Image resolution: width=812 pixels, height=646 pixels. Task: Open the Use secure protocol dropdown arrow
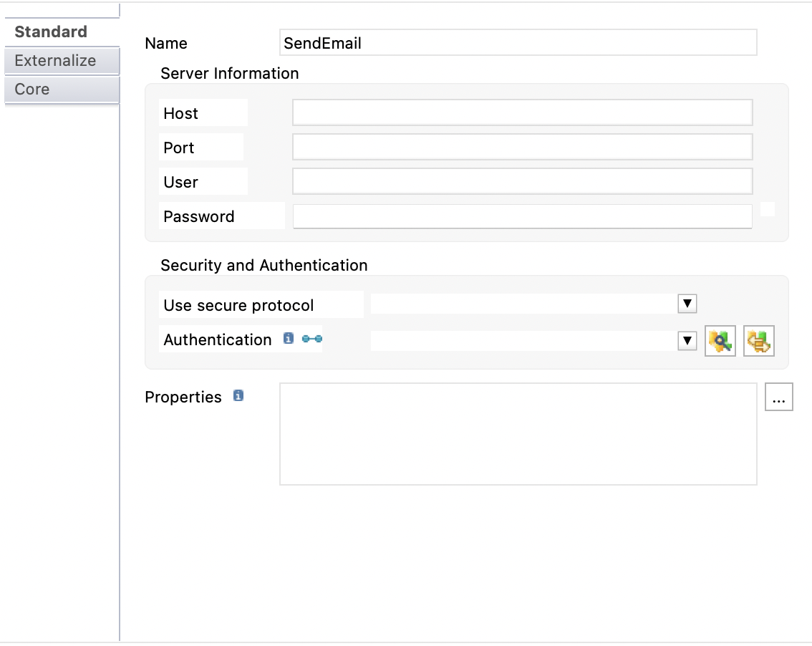click(x=687, y=303)
